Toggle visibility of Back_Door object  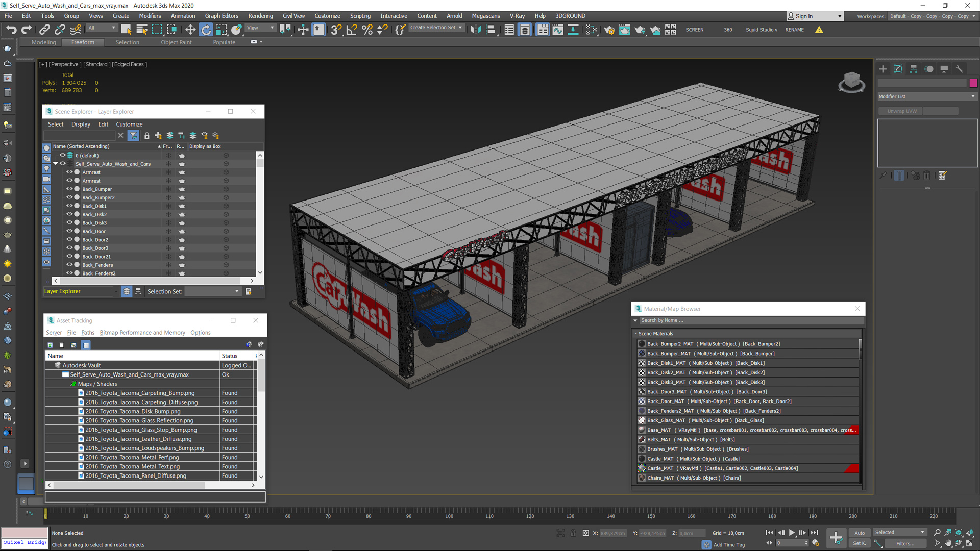click(x=69, y=231)
